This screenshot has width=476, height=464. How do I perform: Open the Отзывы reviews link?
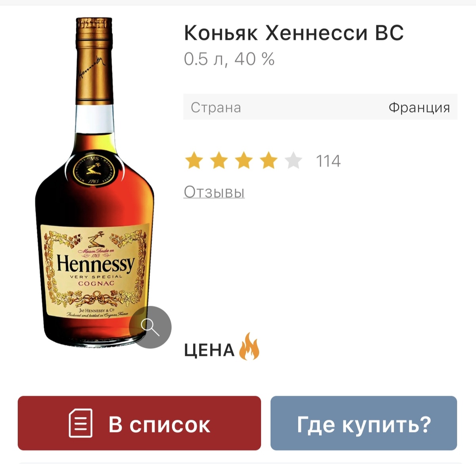(214, 192)
